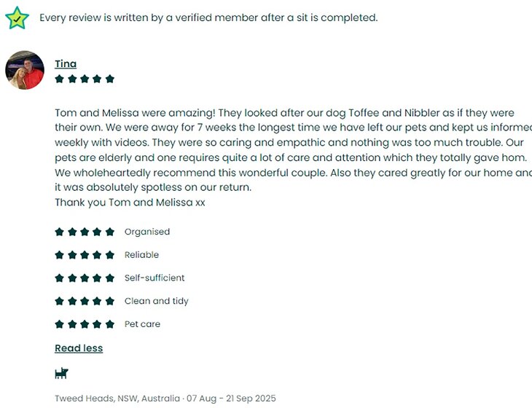Collapse the review with Read less
The height and width of the screenshot is (408, 532).
[79, 348]
